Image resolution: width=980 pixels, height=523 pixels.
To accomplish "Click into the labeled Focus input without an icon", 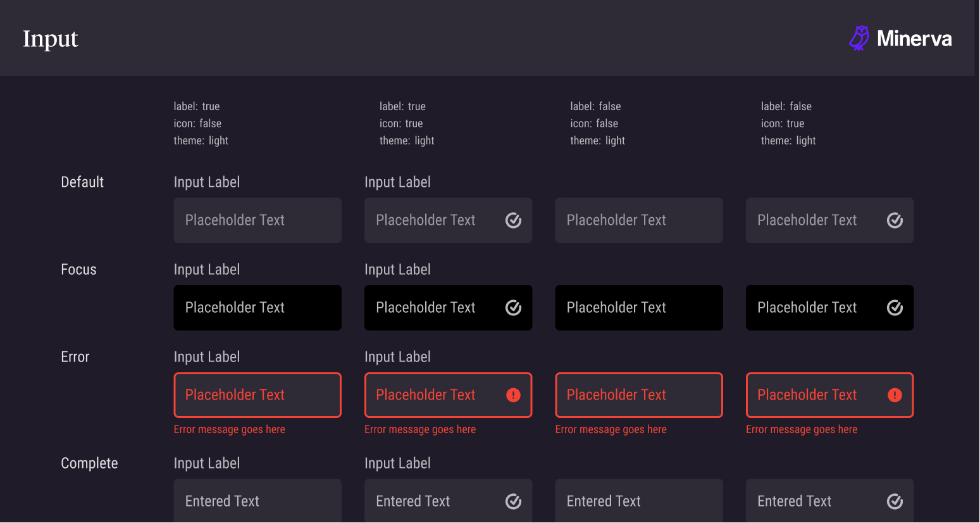I will click(x=257, y=308).
